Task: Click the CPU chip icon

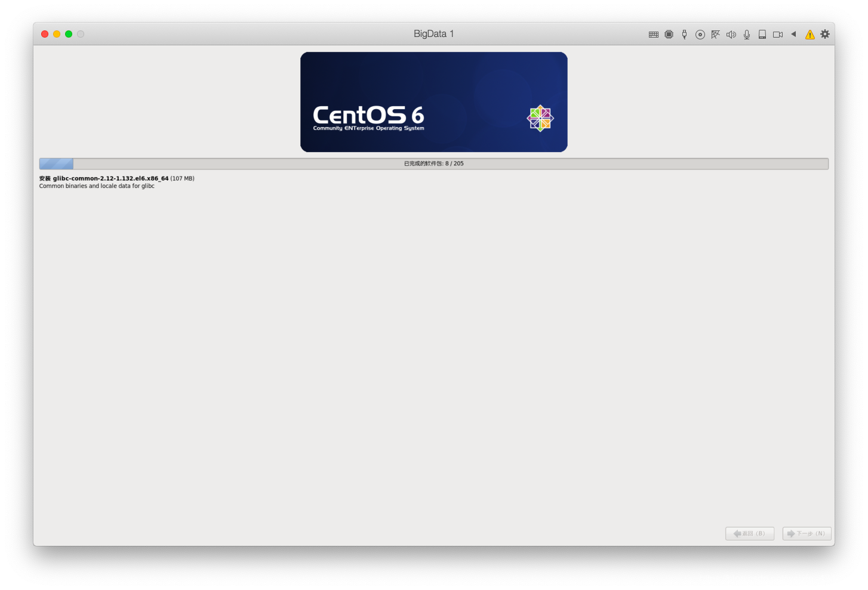Action: [669, 35]
